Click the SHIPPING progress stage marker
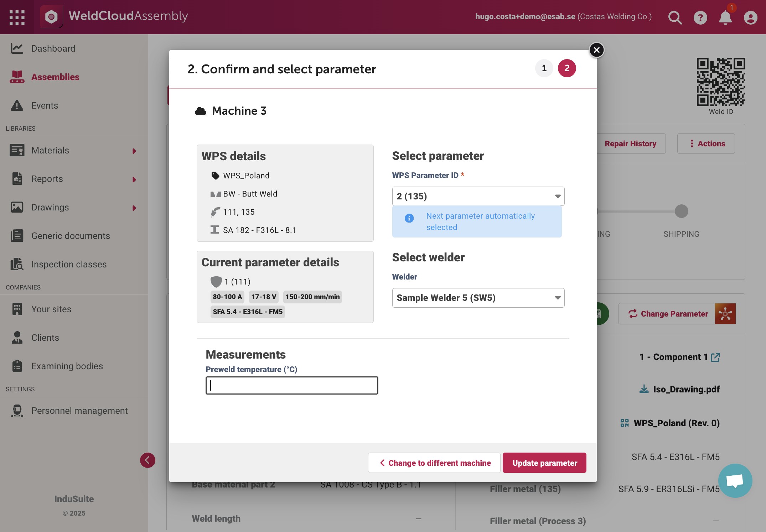Image resolution: width=766 pixels, height=532 pixels. [x=681, y=211]
